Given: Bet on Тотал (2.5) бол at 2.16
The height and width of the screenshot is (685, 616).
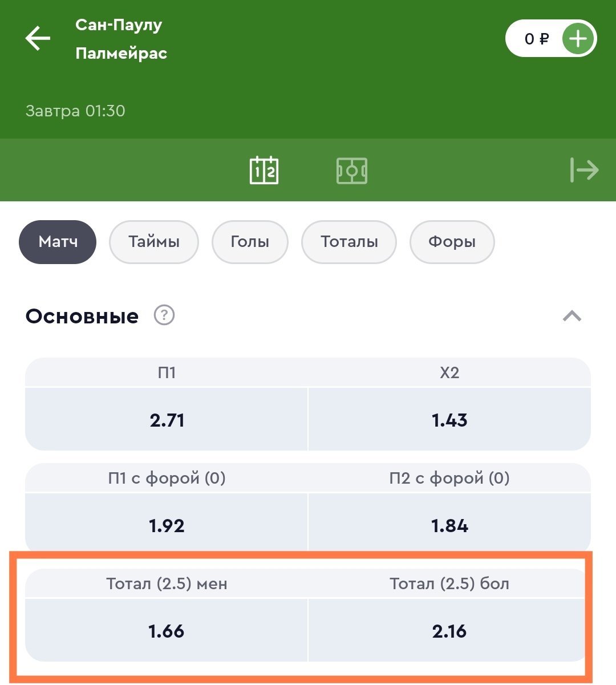Looking at the screenshot, I should point(449,631).
